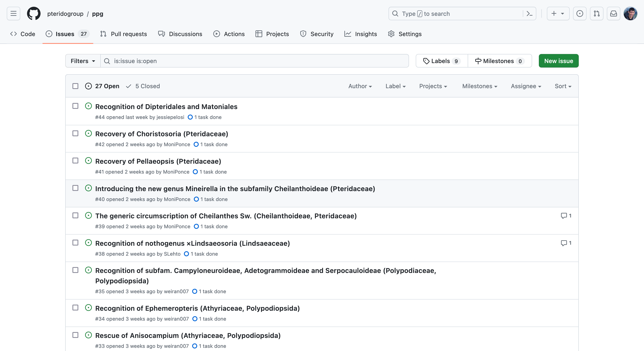This screenshot has height=351, width=644.
Task: Expand the Assignee filter dropdown
Action: click(x=526, y=86)
